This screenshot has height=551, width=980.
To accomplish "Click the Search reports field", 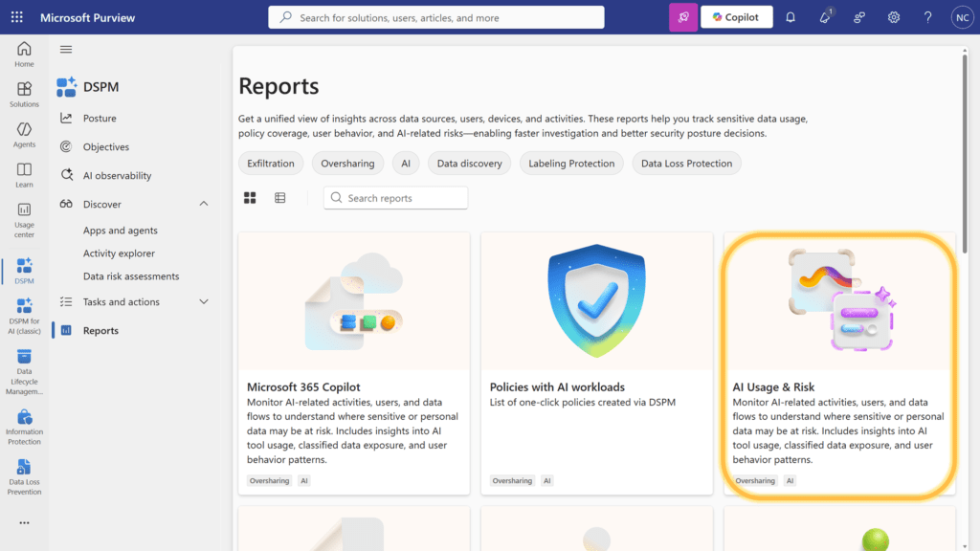I will click(395, 198).
